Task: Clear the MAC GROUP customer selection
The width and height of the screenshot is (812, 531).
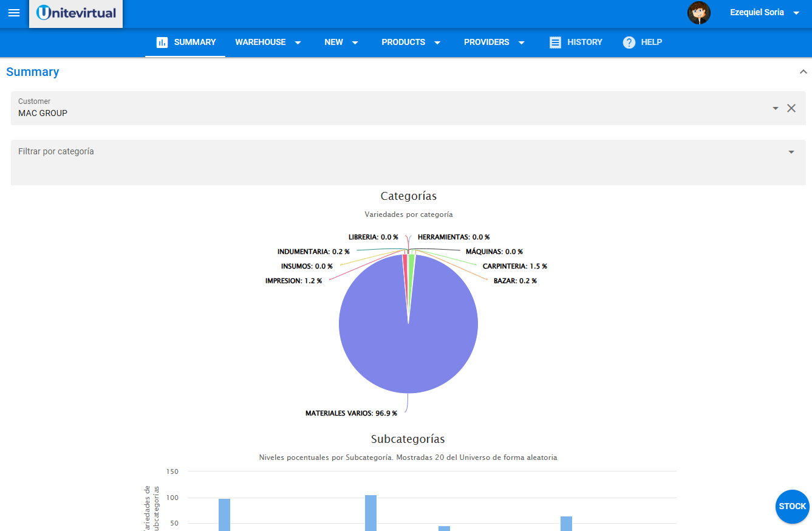Action: coord(791,108)
